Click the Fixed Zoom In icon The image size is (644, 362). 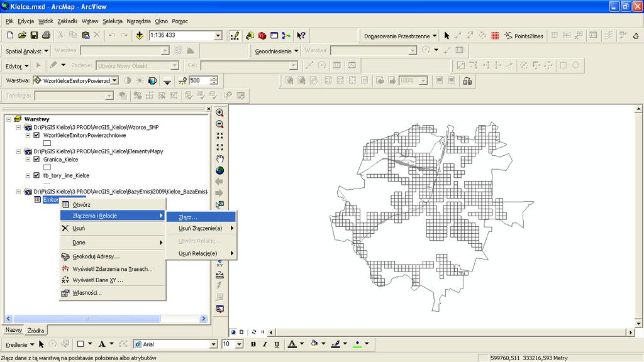(219, 136)
